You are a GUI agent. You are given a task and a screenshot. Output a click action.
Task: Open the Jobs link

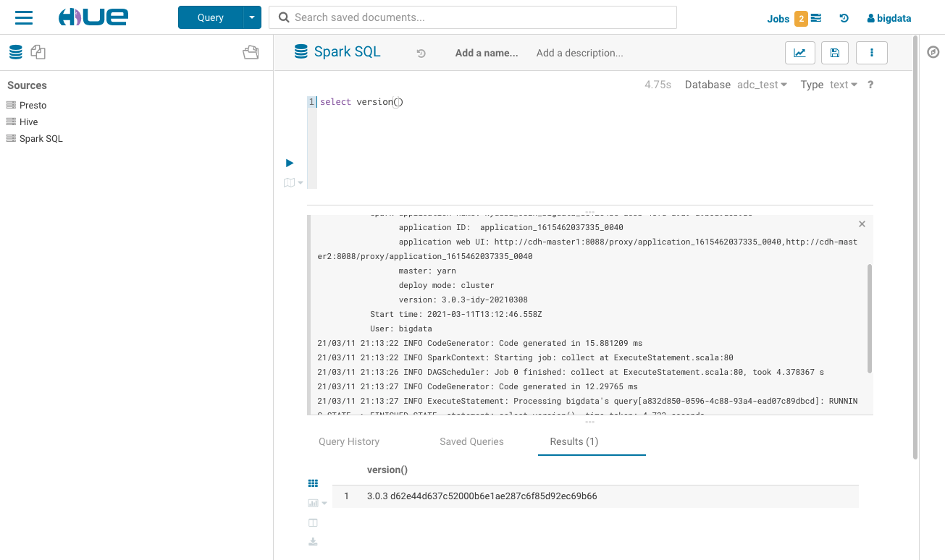(x=778, y=19)
